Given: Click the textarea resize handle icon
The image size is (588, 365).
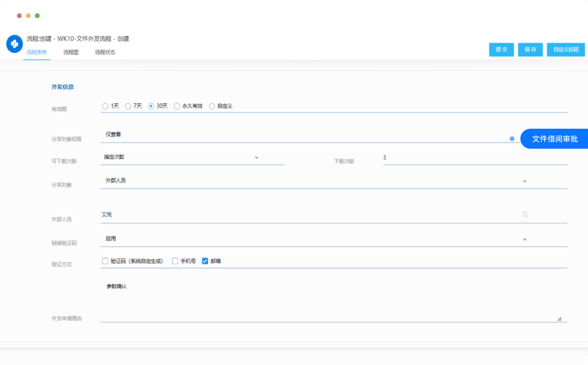Looking at the screenshot, I should (559, 319).
